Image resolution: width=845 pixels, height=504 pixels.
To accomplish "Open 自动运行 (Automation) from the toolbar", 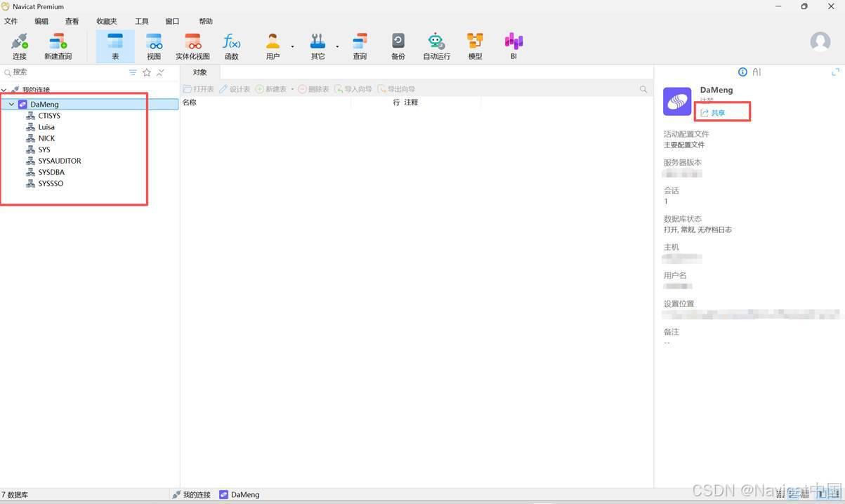I will click(x=436, y=46).
